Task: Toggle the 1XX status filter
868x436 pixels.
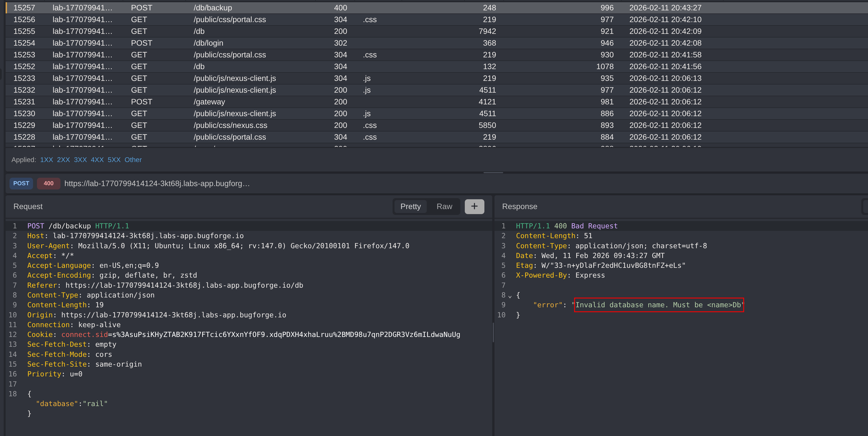Action: point(46,160)
